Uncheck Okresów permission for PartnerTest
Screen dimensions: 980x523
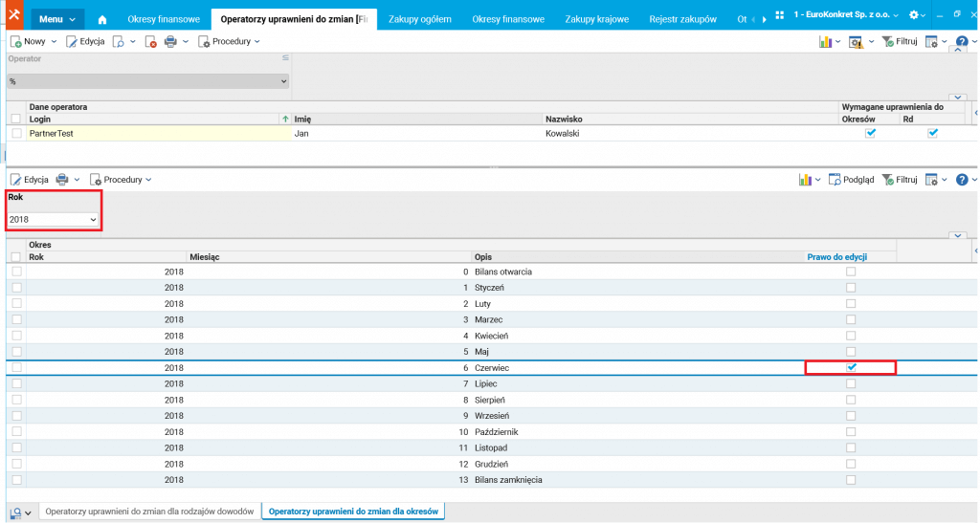click(x=870, y=133)
